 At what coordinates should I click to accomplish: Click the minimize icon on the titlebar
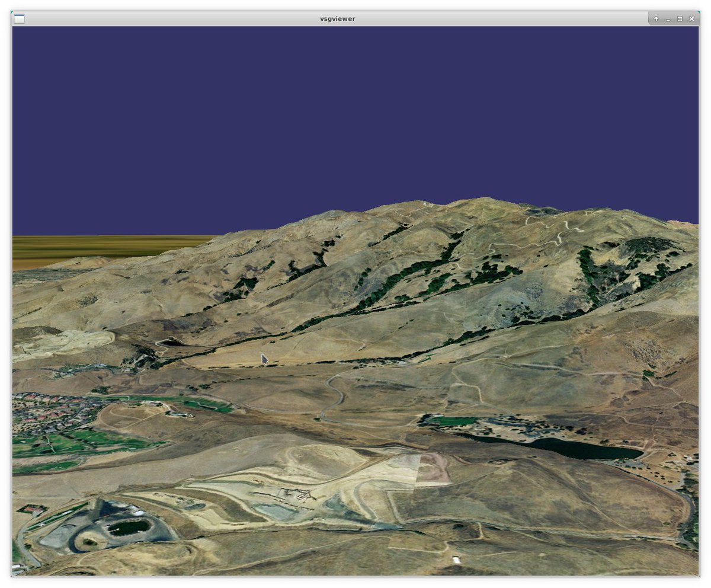tap(668, 19)
